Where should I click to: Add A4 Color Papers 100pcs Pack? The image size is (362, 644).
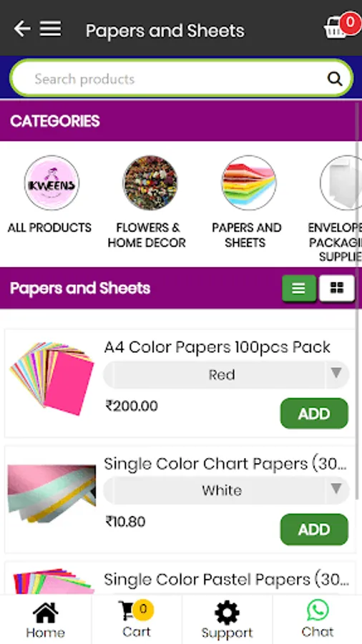(314, 414)
